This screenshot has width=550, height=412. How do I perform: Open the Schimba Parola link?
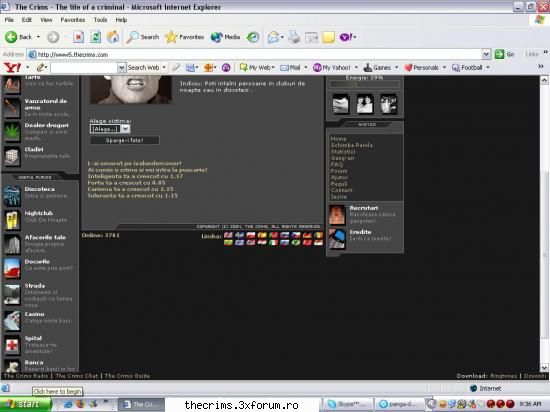(351, 145)
